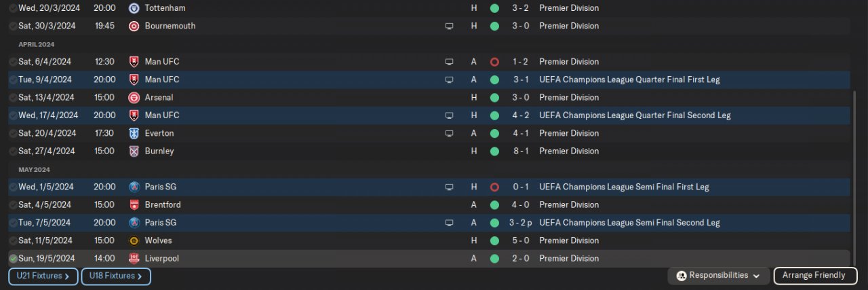Expand the Responsibilities dropdown
Image resolution: width=868 pixels, height=290 pixels.
[x=719, y=276]
